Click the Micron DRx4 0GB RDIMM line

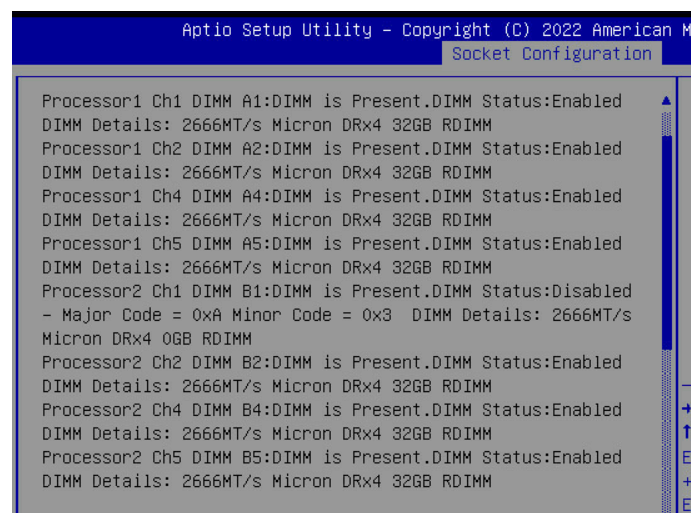pyautogui.click(x=147, y=339)
